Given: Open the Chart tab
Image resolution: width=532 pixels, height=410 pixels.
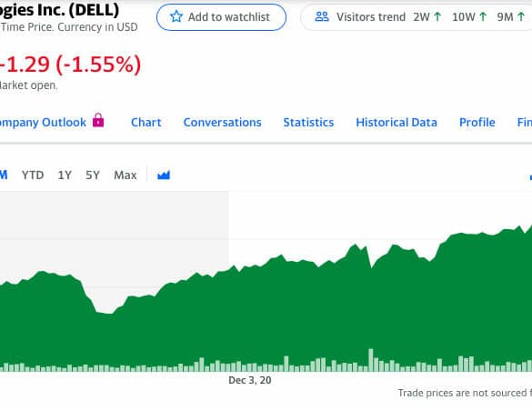Looking at the screenshot, I should tap(146, 122).
